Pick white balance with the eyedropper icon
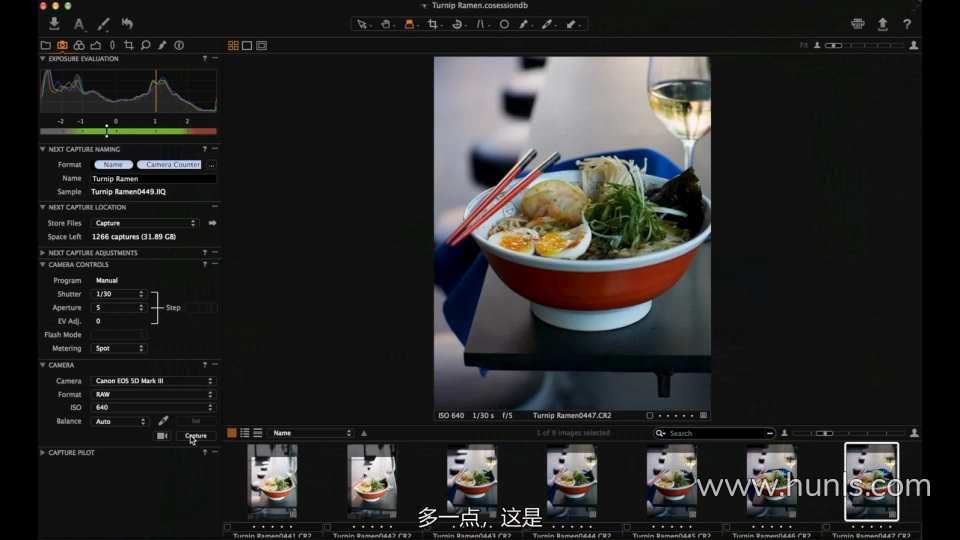The width and height of the screenshot is (960, 540). 163,421
